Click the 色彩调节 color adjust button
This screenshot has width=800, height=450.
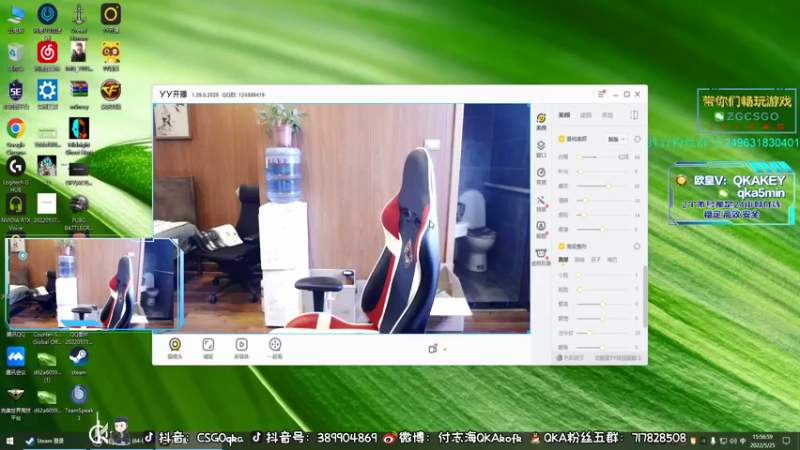570,358
